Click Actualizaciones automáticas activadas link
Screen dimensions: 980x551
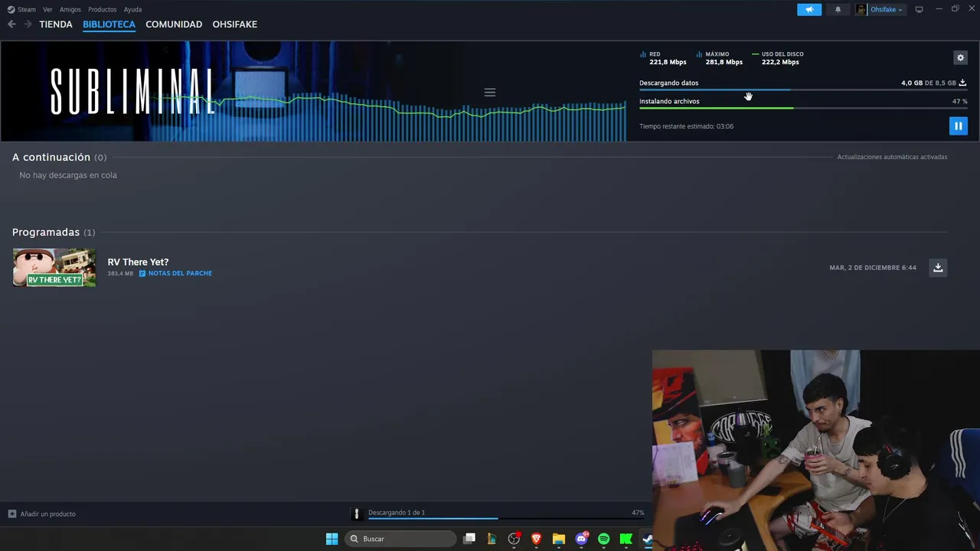[x=892, y=157]
